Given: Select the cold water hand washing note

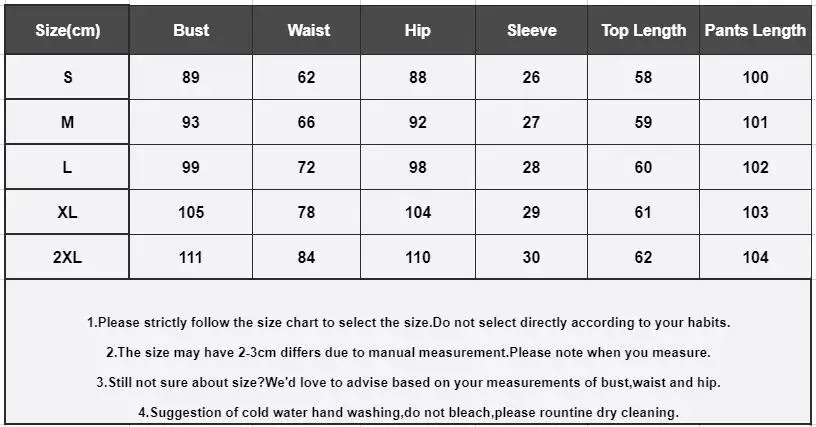Looking at the screenshot, I should coord(409,412).
